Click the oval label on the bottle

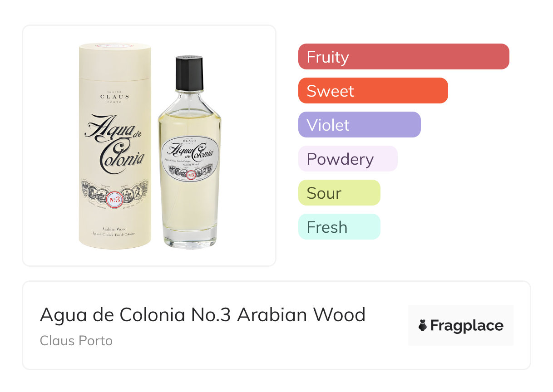point(190,159)
